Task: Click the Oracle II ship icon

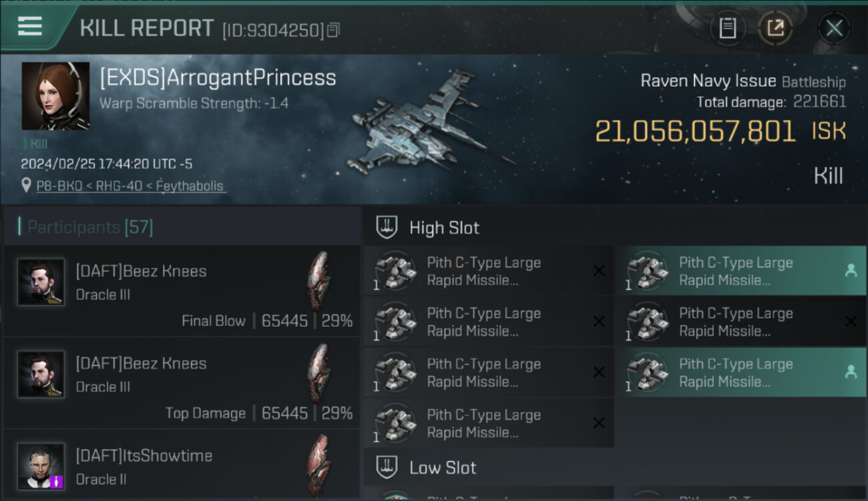Action: coord(318,464)
